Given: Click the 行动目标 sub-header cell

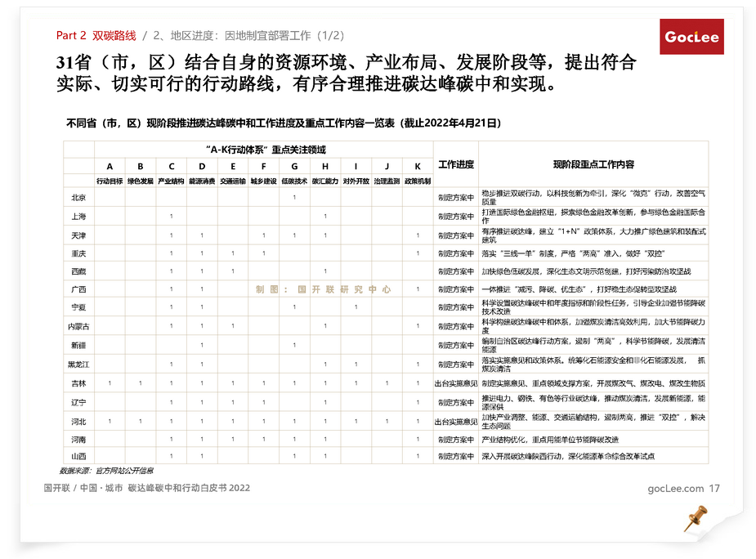Looking at the screenshot, I should click(x=110, y=181).
